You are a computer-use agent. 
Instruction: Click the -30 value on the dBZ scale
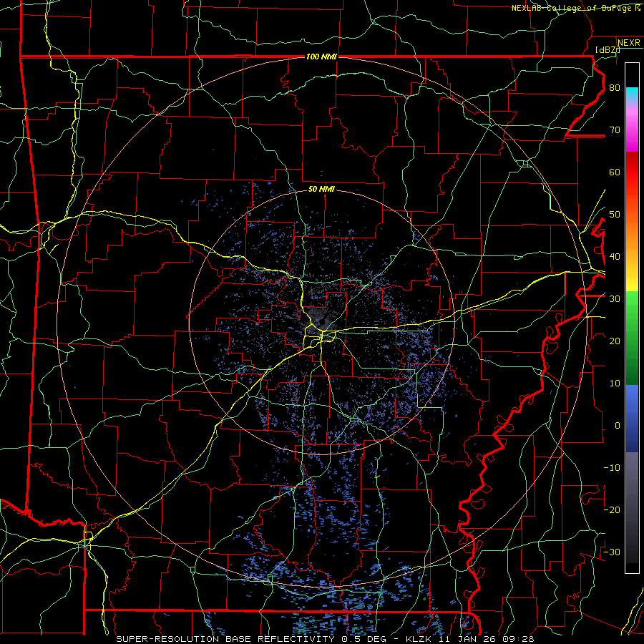pos(612,552)
